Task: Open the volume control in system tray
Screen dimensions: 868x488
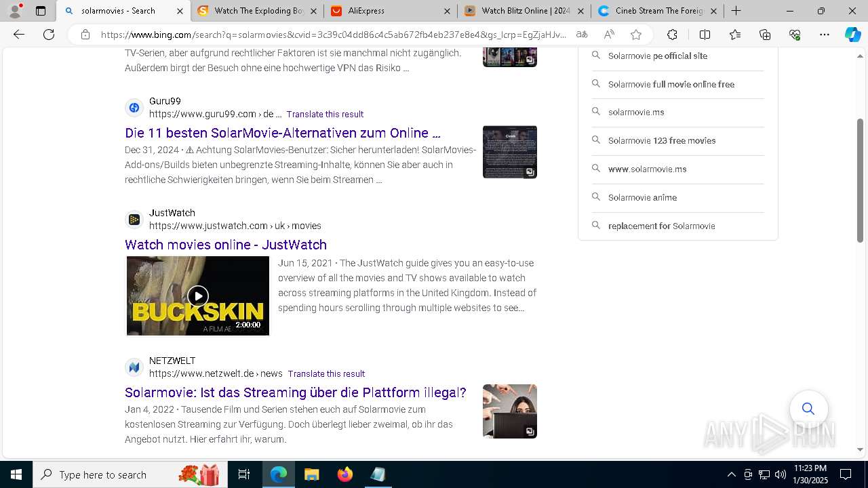Action: pyautogui.click(x=781, y=474)
